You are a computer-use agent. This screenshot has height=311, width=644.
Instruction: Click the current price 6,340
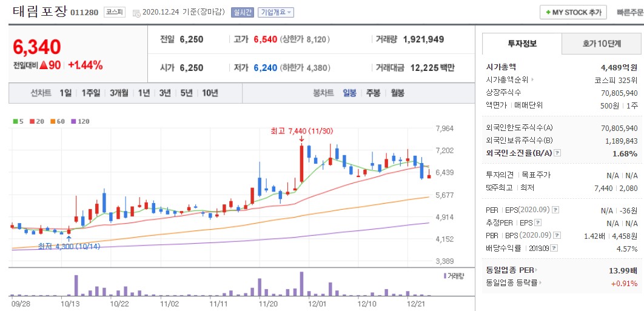(x=37, y=47)
